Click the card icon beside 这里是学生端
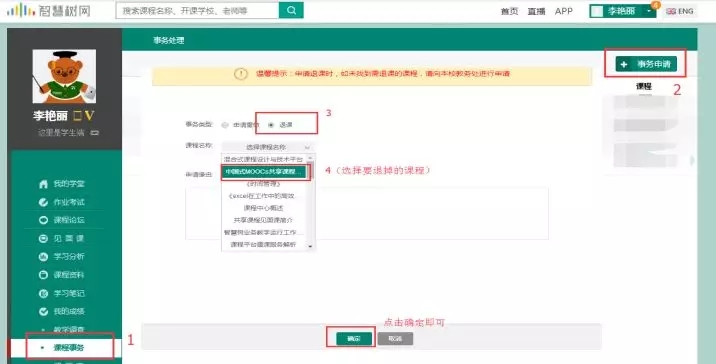 [95, 133]
